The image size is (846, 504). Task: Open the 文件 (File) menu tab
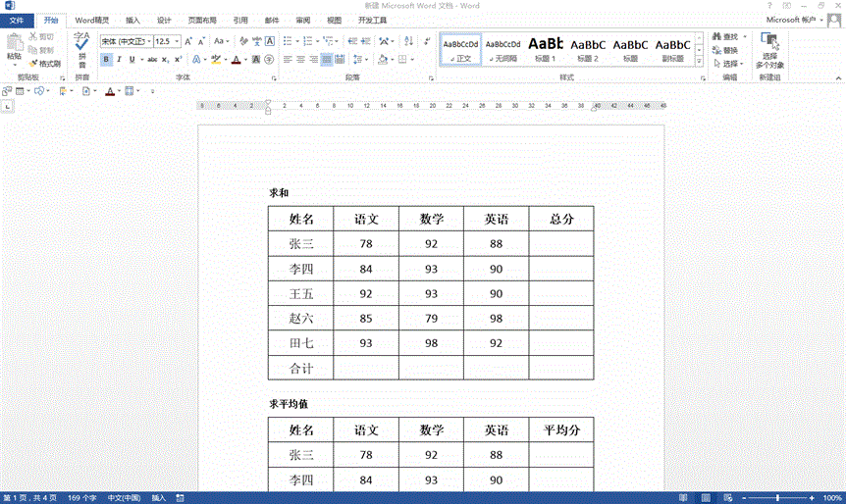(17, 20)
